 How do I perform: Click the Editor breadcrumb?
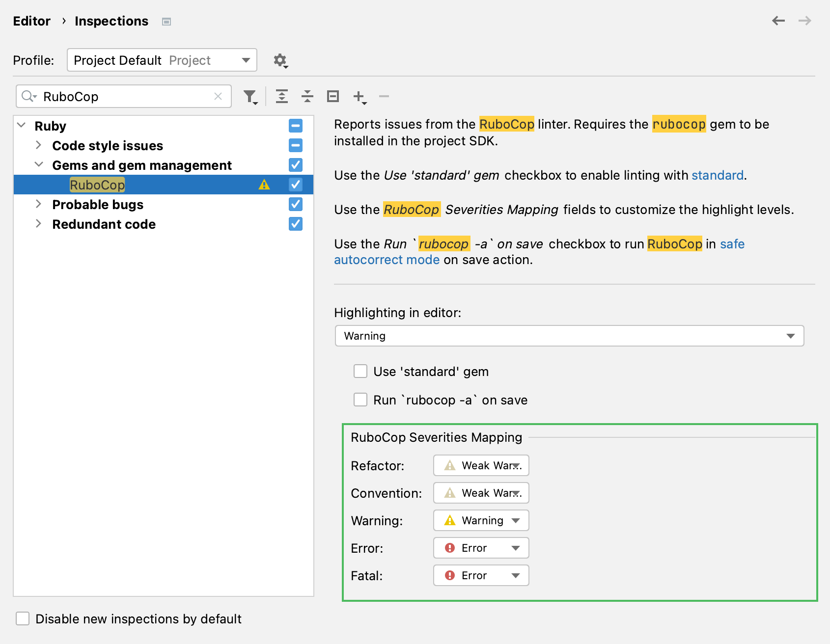pos(32,21)
